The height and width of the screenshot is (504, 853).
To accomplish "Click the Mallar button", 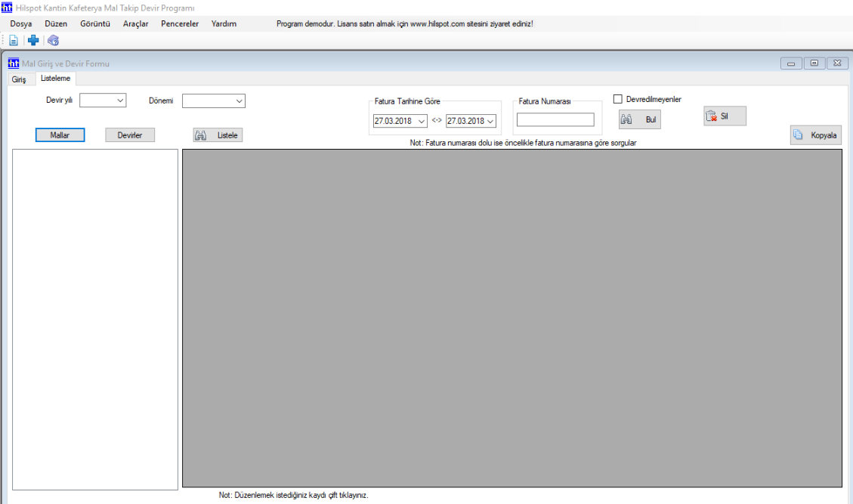I will [60, 135].
